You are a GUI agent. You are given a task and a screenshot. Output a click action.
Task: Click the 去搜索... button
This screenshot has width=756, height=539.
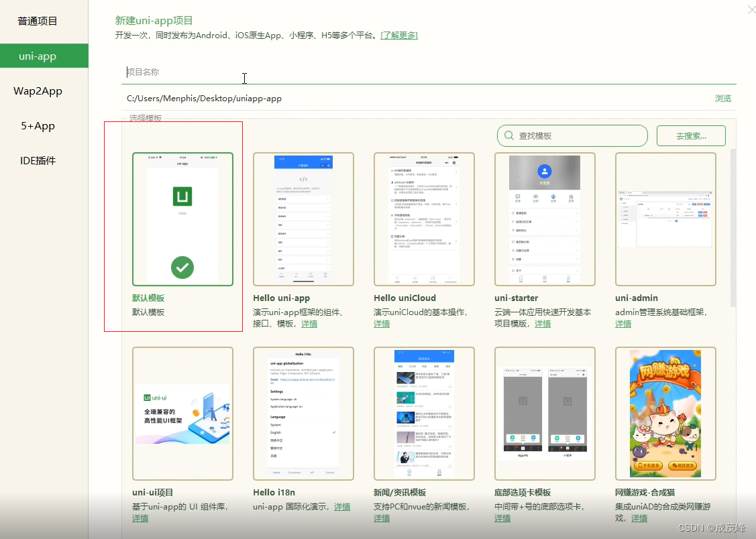(x=691, y=136)
